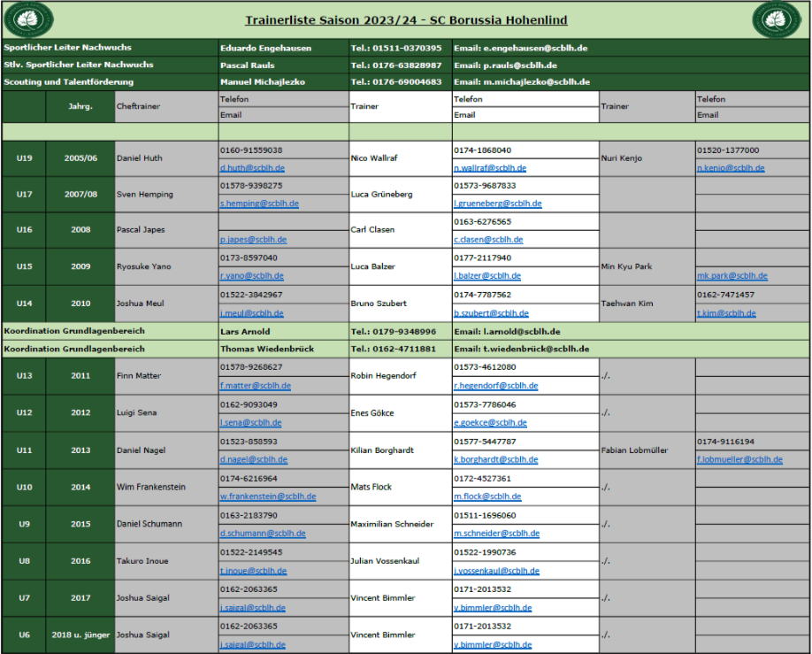
Task: Open email link n.wallraf@scblh.de
Action: click(x=490, y=168)
